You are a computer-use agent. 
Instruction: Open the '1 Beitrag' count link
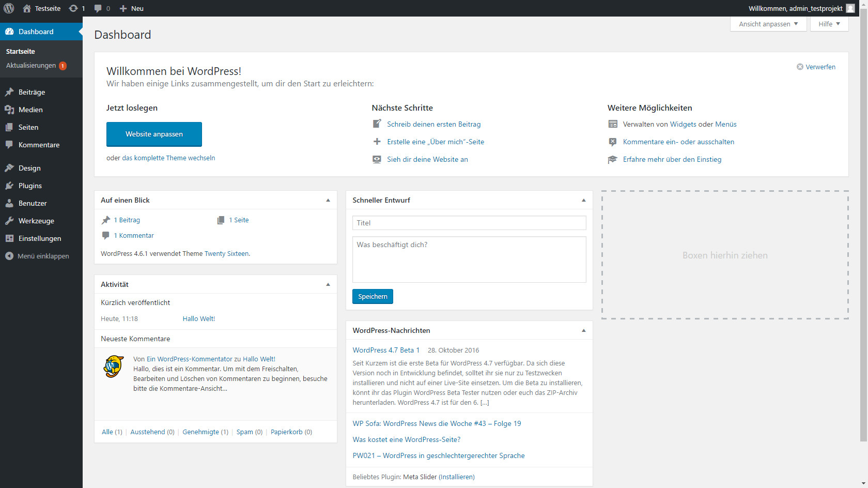(x=127, y=220)
